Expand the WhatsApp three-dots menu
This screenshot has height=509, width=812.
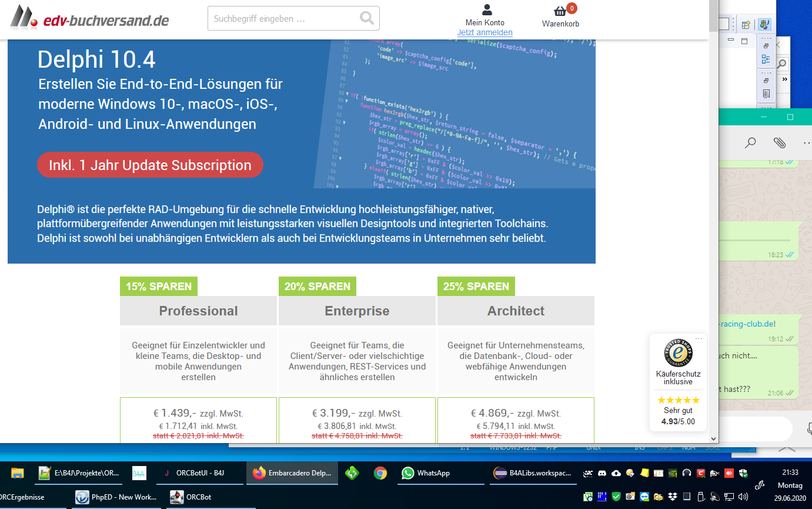coord(806,142)
